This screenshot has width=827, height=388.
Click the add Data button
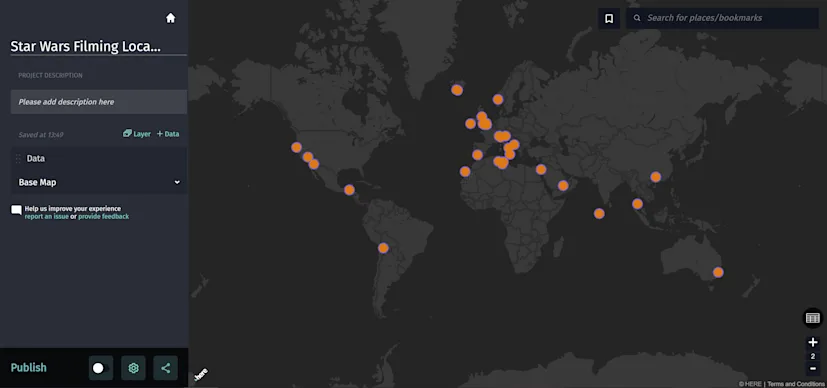tap(168, 134)
